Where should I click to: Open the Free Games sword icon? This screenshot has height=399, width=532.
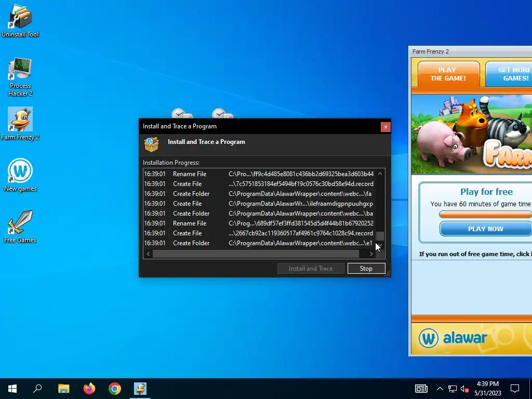coord(20,227)
